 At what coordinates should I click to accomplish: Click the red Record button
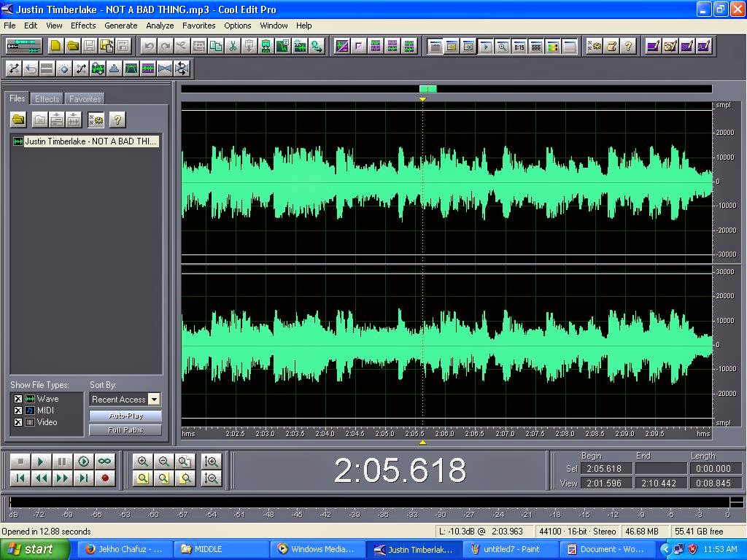(104, 478)
